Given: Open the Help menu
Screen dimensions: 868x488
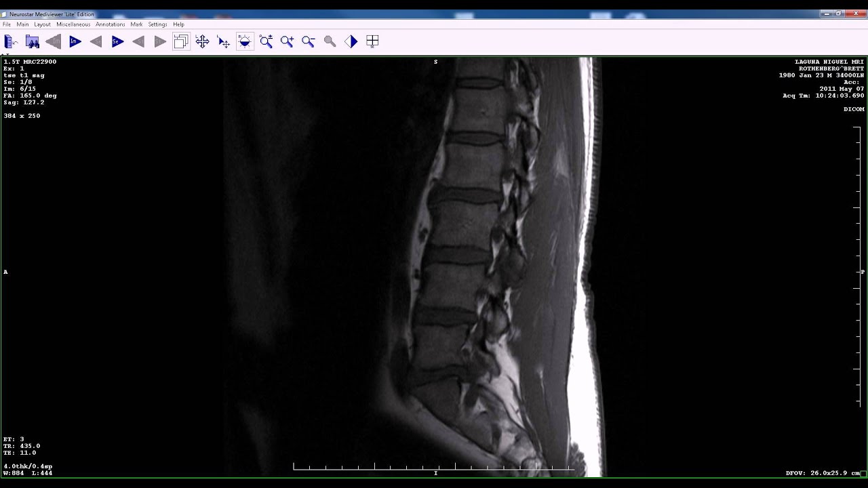Looking at the screenshot, I should (x=178, y=24).
